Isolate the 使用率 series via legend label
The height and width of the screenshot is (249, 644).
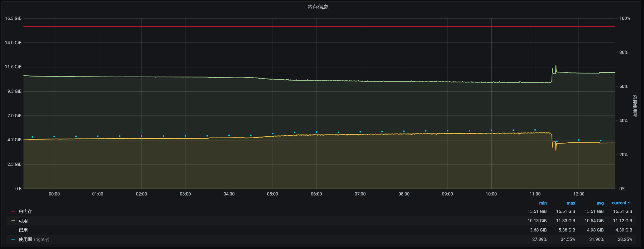[25, 240]
